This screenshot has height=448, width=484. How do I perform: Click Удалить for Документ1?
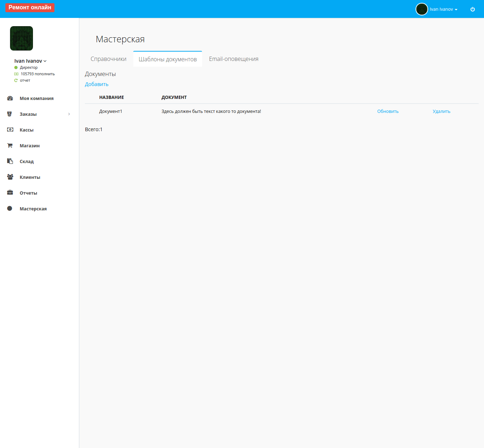click(441, 111)
